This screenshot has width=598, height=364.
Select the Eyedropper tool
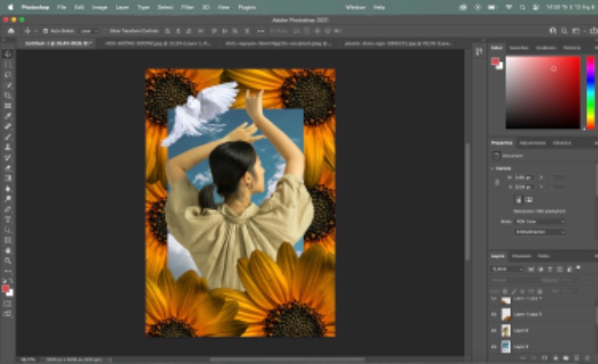(8, 116)
